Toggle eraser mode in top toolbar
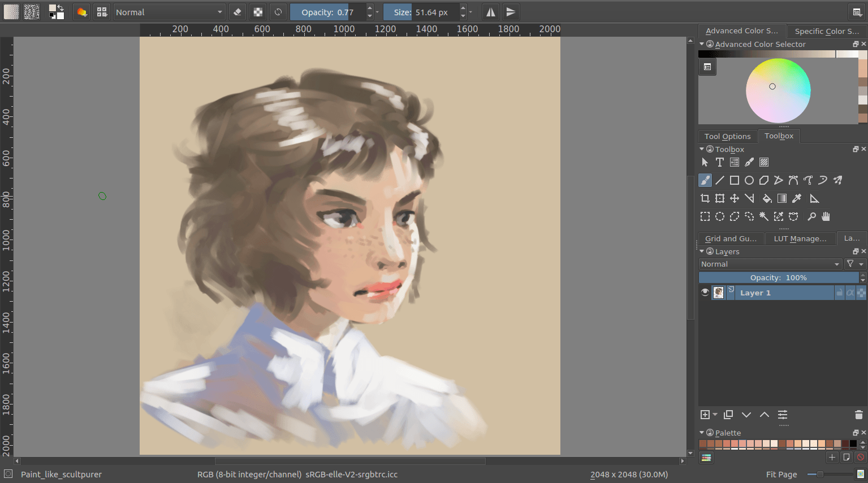 tap(238, 12)
